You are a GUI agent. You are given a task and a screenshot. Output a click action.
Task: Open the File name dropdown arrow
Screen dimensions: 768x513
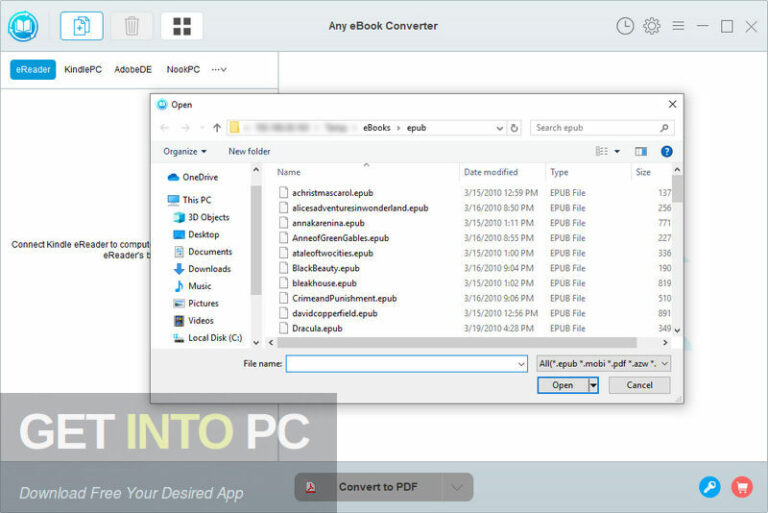[x=521, y=364]
